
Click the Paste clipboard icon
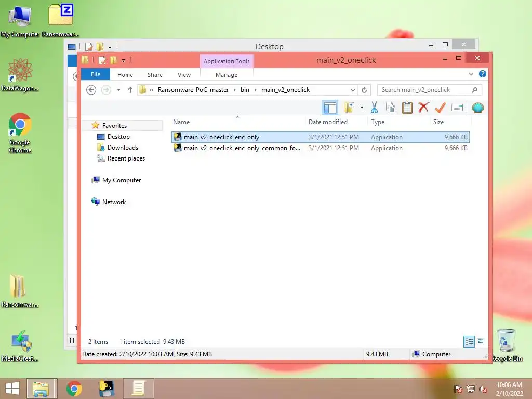coord(407,108)
